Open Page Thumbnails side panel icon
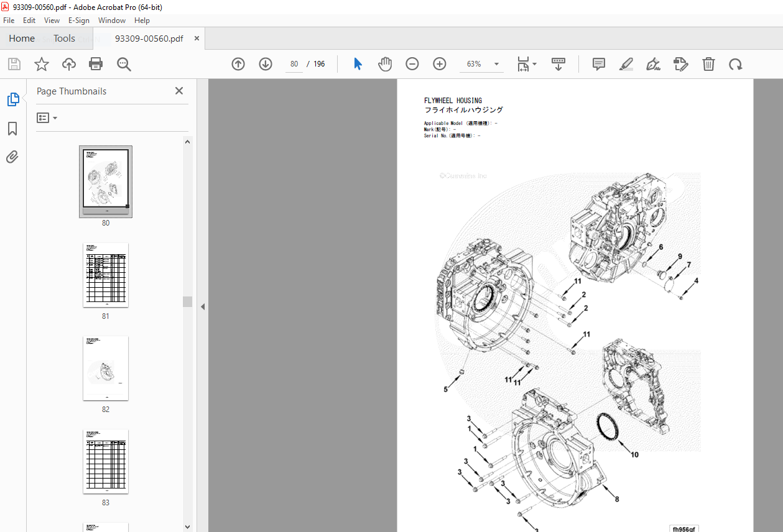The height and width of the screenshot is (532, 783). [13, 99]
